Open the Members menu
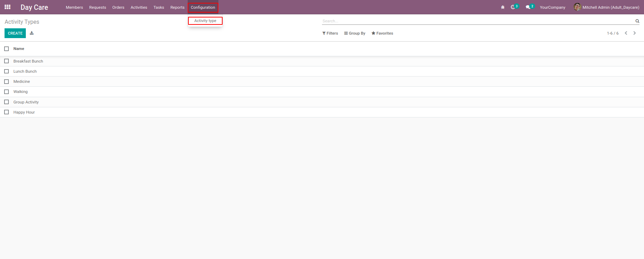Image resolution: width=644 pixels, height=259 pixels. (x=74, y=7)
